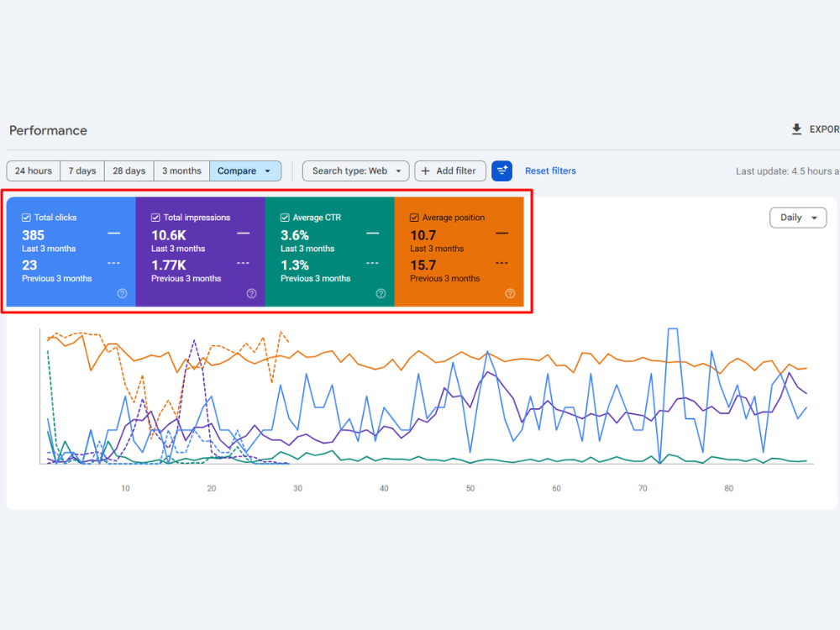Open help icon on Average position card
Screen dimensions: 840x630
(x=510, y=293)
